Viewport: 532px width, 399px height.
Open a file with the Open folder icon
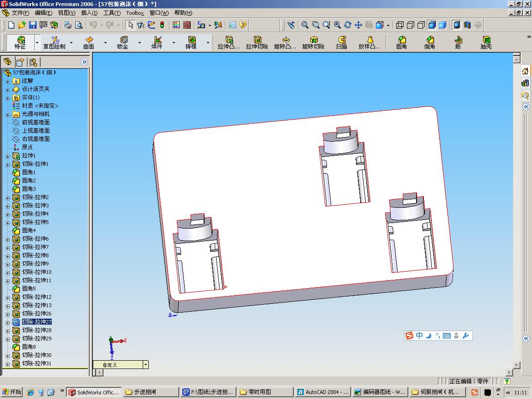[x=22, y=25]
